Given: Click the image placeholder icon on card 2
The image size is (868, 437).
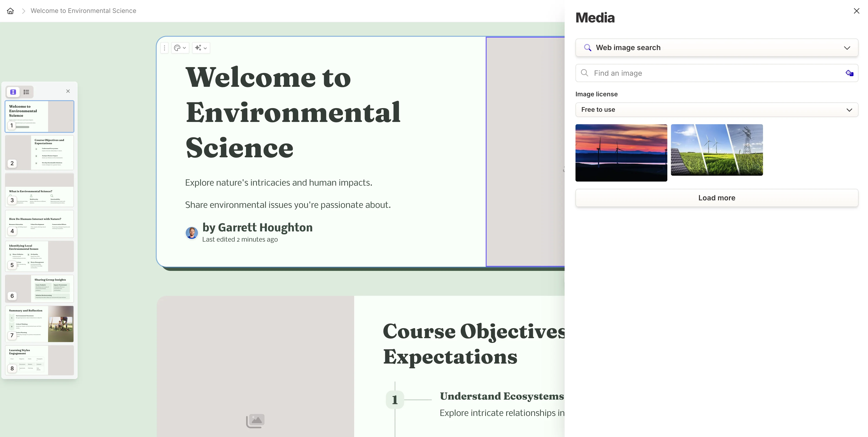Looking at the screenshot, I should point(255,421).
